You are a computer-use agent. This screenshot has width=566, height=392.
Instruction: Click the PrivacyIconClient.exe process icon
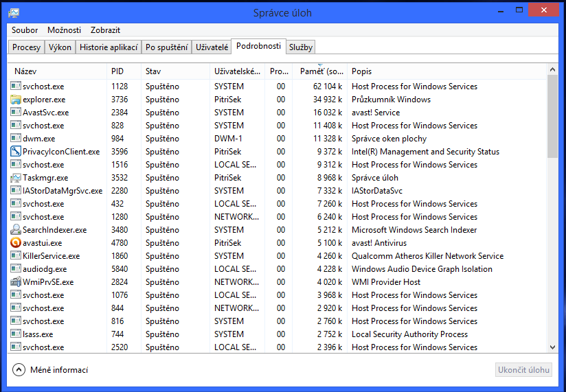pos(16,152)
